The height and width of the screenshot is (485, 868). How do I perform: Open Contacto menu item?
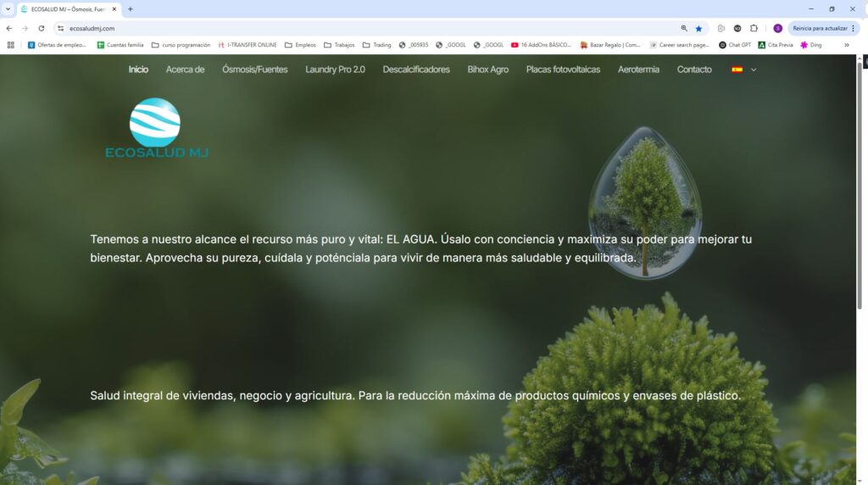tap(694, 70)
